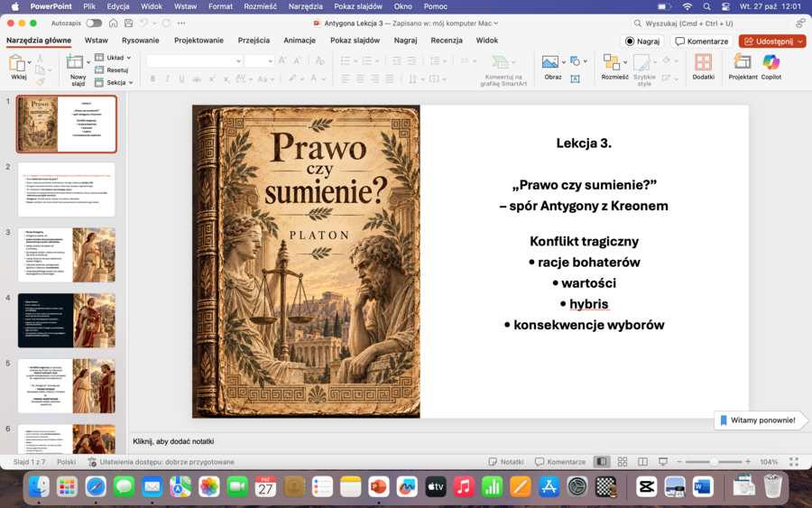Open the Projektant designer pane
The width and height of the screenshot is (812, 508).
point(743,68)
